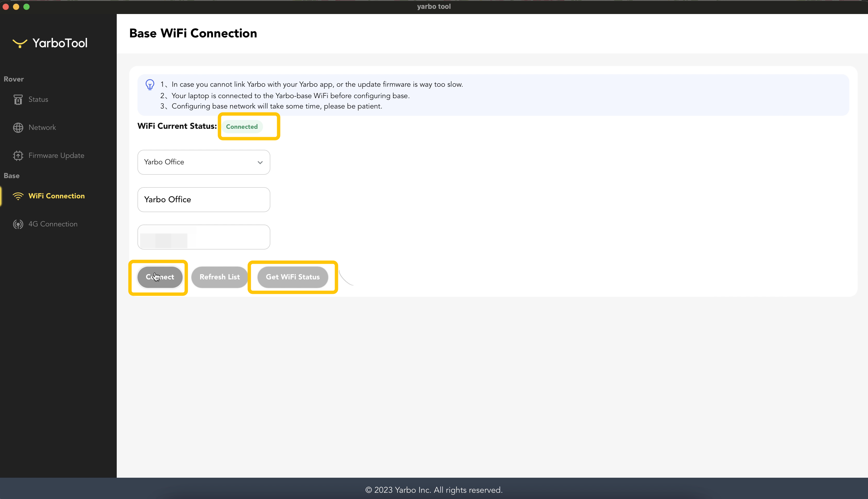Go to Firmware Update page
Viewport: 868px width, 499px height.
[56, 156]
